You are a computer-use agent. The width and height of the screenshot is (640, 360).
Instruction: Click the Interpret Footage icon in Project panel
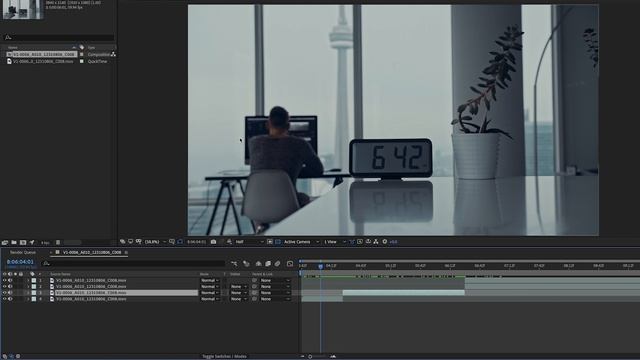pos(5,242)
